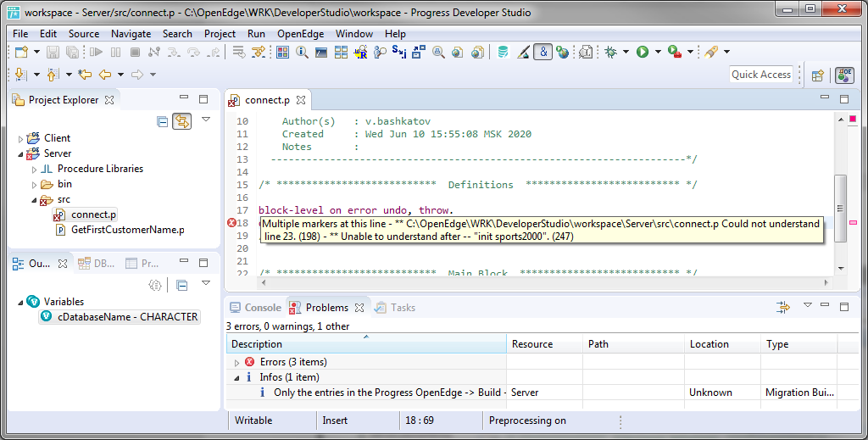Toggle Link with Editor in Project Explorer
Screen dimensions: 868x440
pyautogui.click(x=181, y=121)
